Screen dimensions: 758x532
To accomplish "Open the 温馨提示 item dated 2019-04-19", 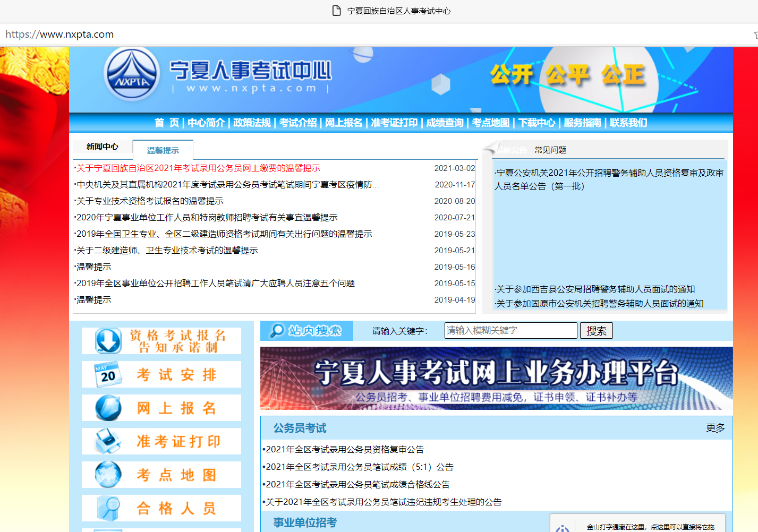I will point(93,300).
